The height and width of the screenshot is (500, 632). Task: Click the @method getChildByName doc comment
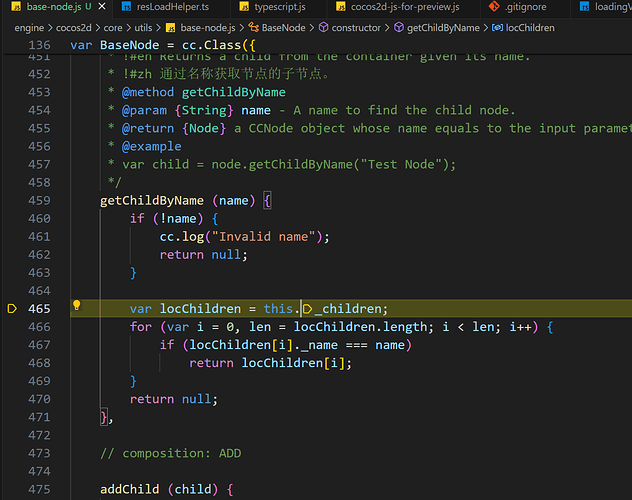[x=204, y=92]
